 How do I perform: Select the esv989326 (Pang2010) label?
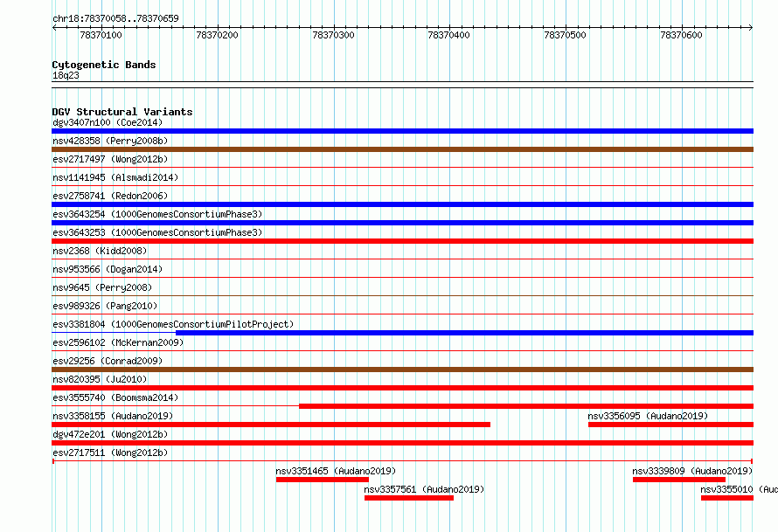(105, 306)
